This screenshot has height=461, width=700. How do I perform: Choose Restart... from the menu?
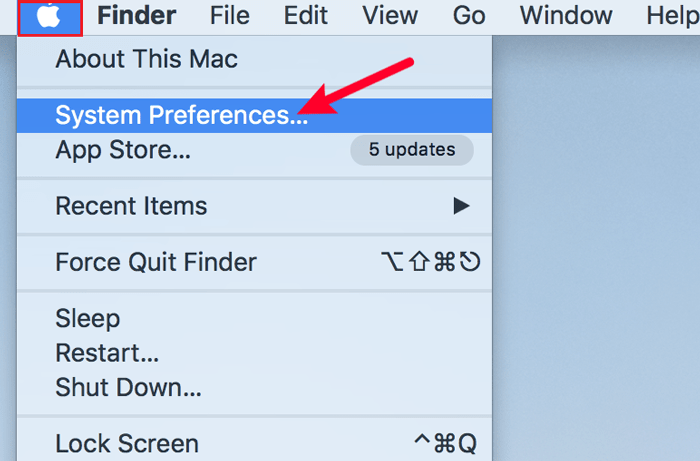tap(107, 352)
